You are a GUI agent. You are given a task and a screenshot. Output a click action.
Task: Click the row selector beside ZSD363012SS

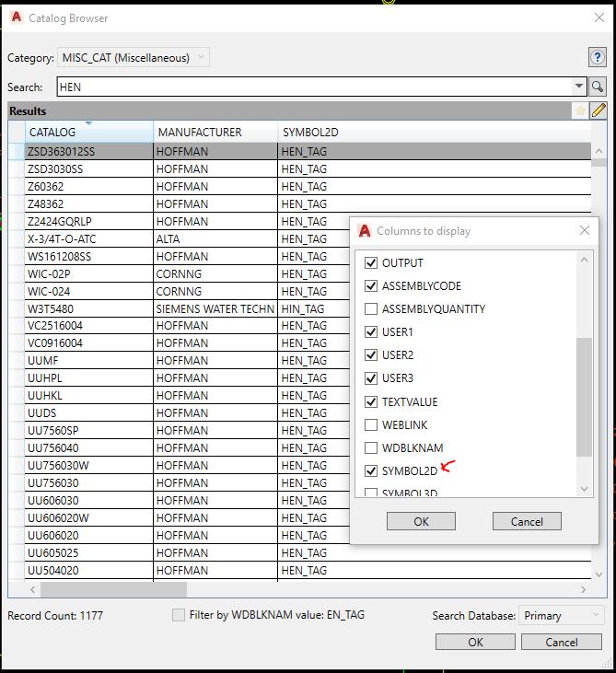(17, 152)
